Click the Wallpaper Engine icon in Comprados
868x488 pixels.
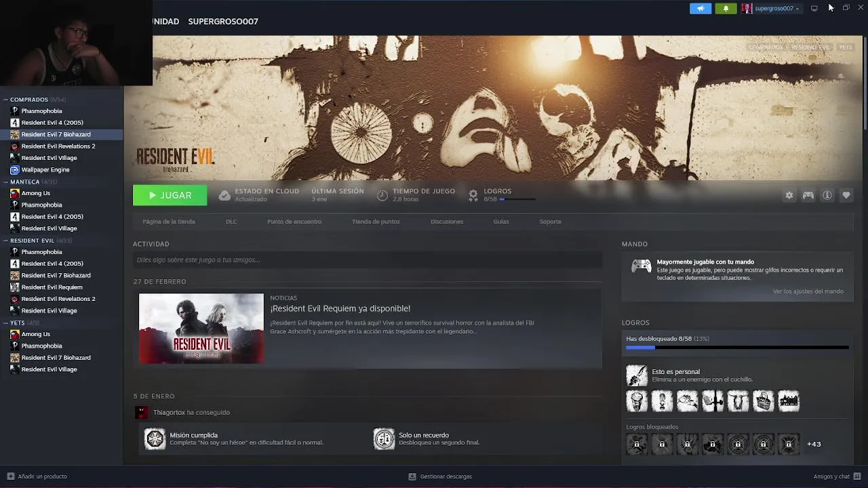(x=14, y=169)
